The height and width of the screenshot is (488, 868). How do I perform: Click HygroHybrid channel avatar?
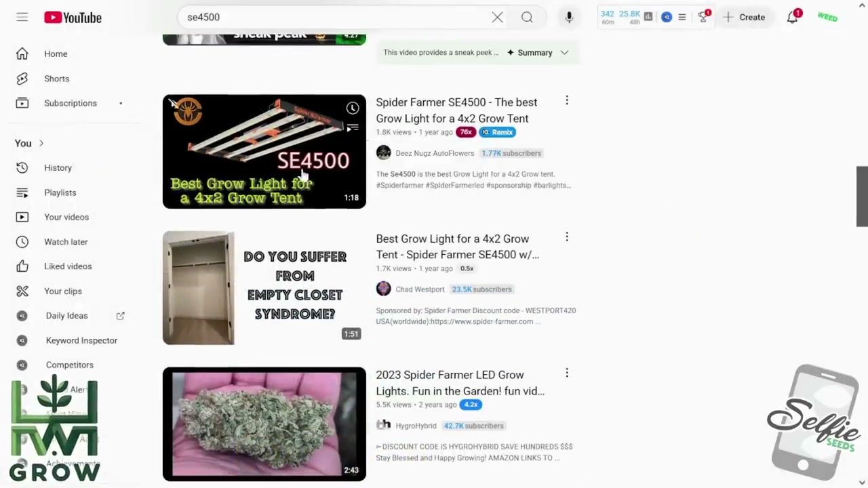(x=384, y=426)
